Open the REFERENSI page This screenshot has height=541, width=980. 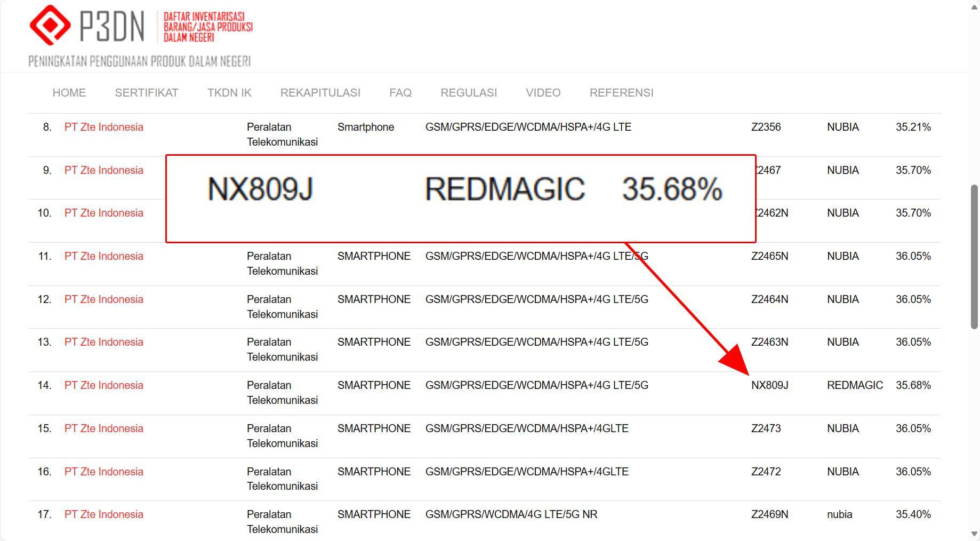pyautogui.click(x=621, y=92)
